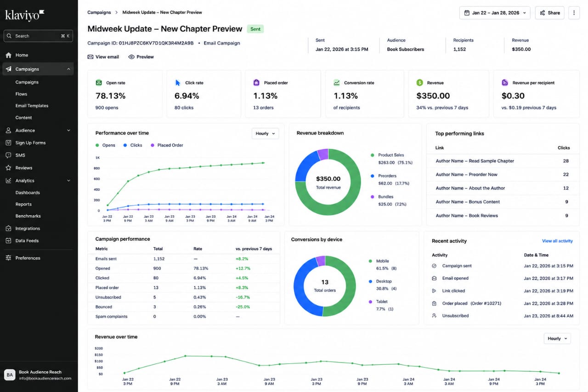Click the three-dot more options button
Screen dimensions: 588x392
point(574,13)
